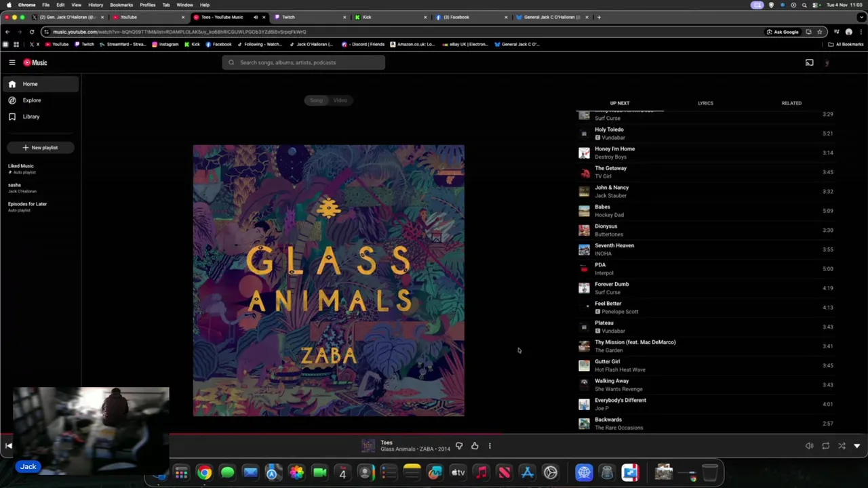The image size is (868, 488).
Task: Switch player to Video mode
Action: tap(340, 100)
